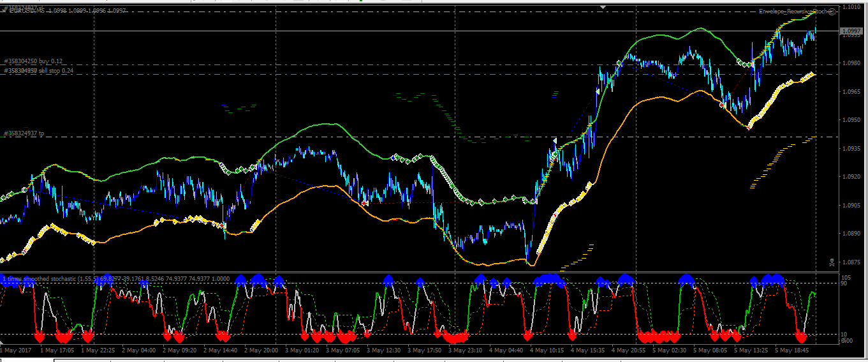This screenshot has height=362, width=868.
Task: Click the 1.0950 price scale label
Action: (x=850, y=120)
